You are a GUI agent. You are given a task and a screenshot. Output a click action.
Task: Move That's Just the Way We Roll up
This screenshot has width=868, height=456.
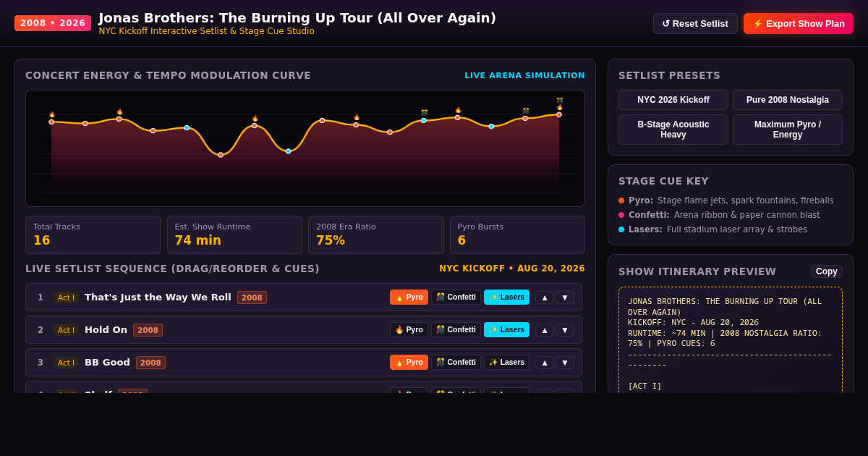pyautogui.click(x=545, y=297)
